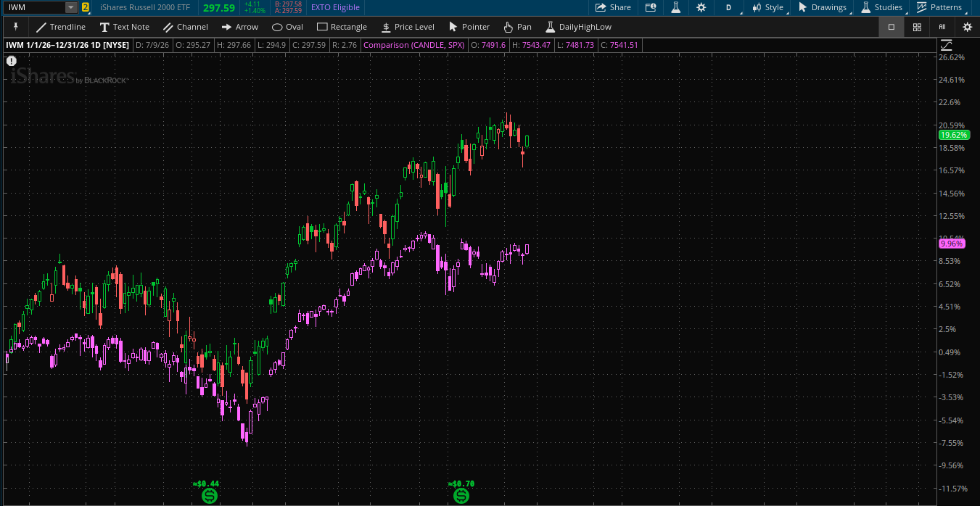The image size is (980, 506).
Task: Click the last price 297.59
Action: click(x=219, y=8)
